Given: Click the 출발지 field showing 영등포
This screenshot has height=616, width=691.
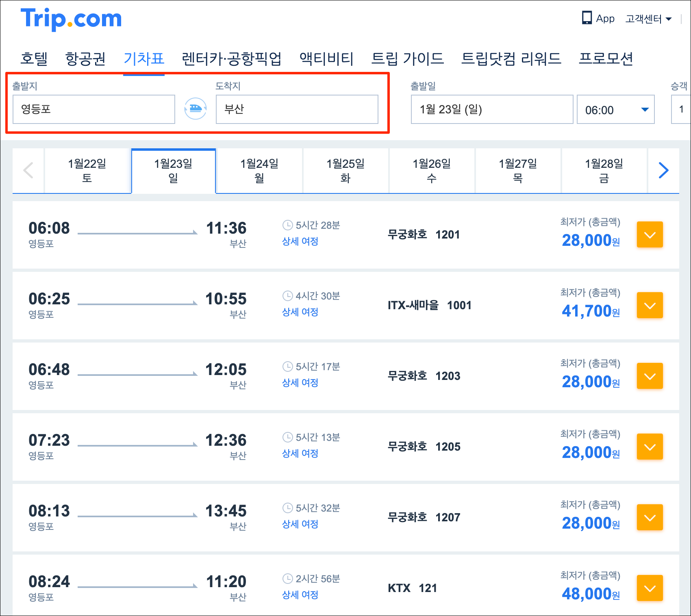Looking at the screenshot, I should [94, 109].
